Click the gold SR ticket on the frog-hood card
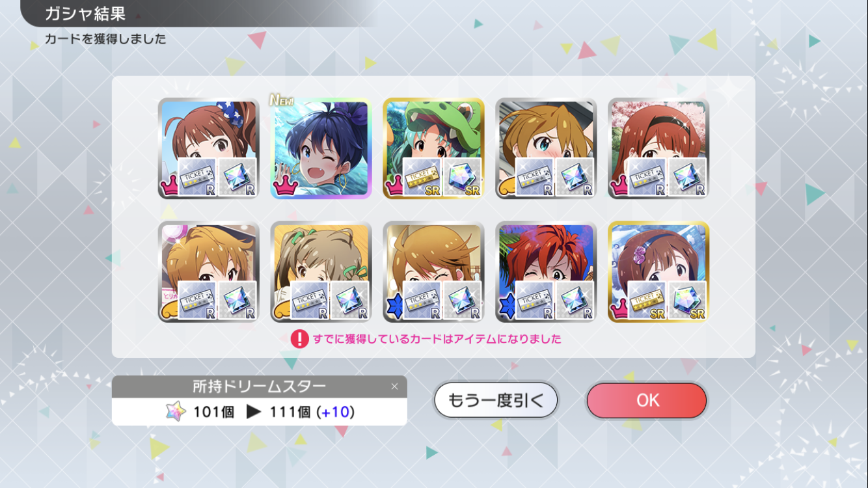868x488 pixels. [x=422, y=177]
